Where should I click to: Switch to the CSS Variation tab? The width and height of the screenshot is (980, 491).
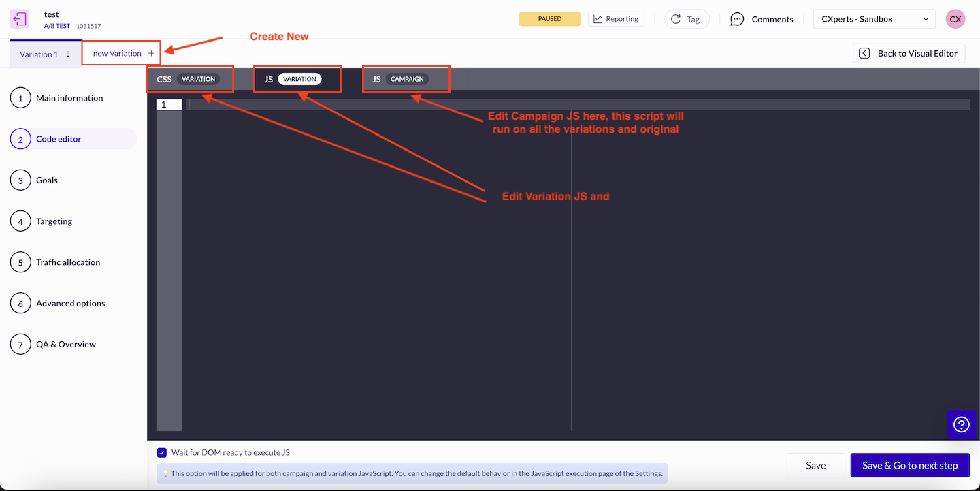point(189,79)
